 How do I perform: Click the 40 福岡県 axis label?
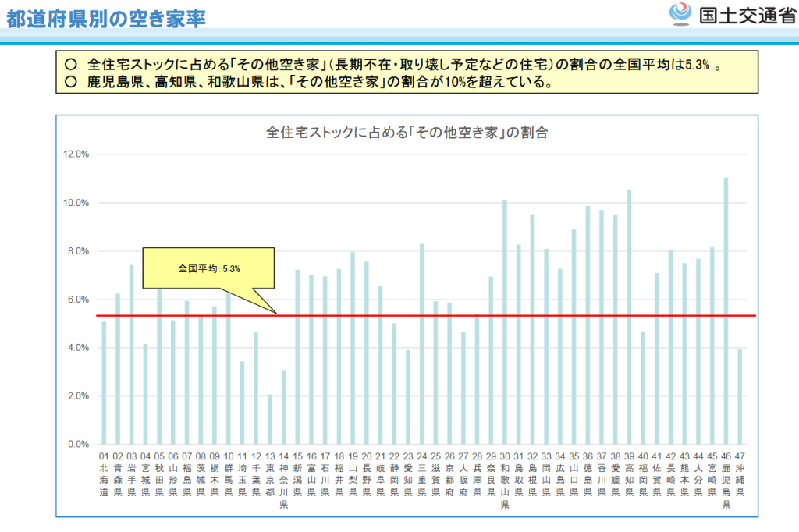pyautogui.click(x=643, y=474)
